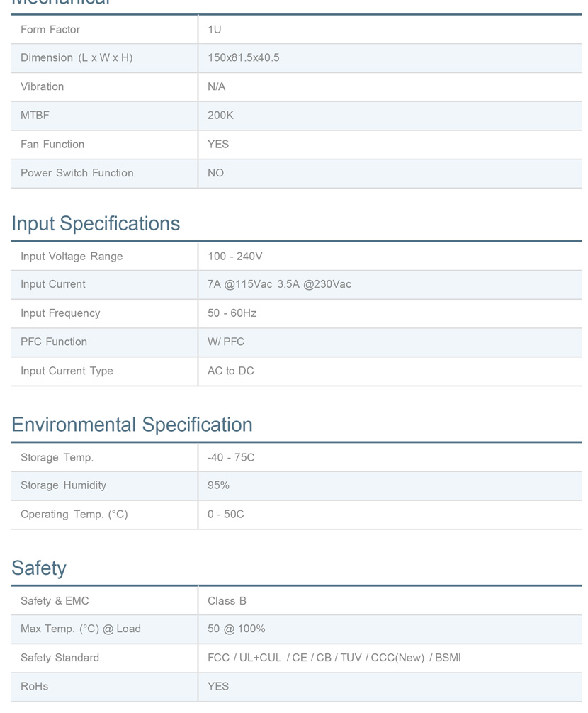Click the 'PFC Function' label
The image size is (588, 713).
click(x=54, y=342)
